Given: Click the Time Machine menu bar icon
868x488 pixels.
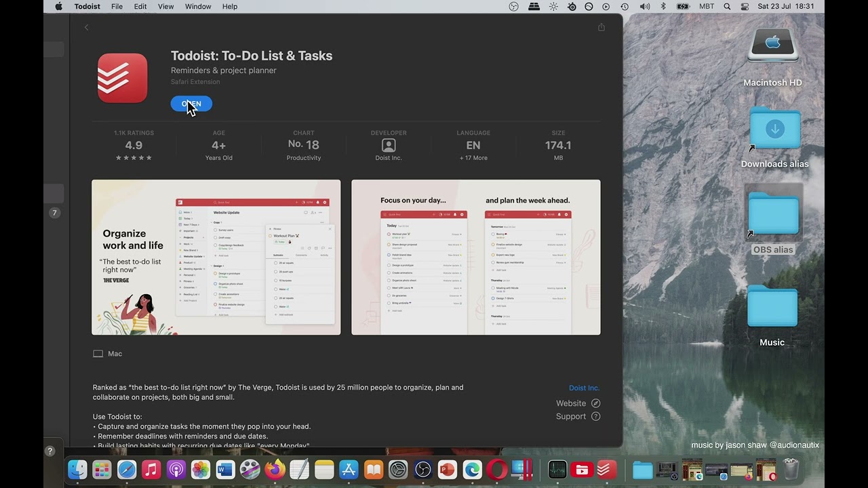Looking at the screenshot, I should pyautogui.click(x=625, y=6).
